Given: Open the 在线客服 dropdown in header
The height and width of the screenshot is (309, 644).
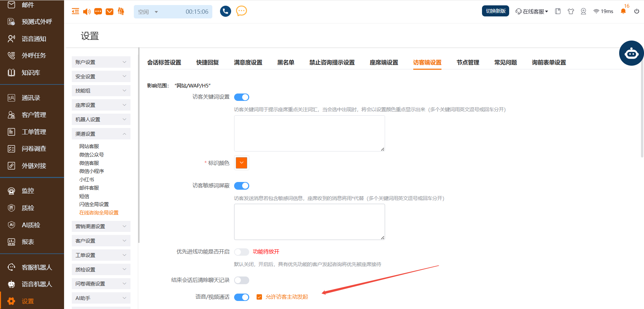Looking at the screenshot, I should point(532,11).
